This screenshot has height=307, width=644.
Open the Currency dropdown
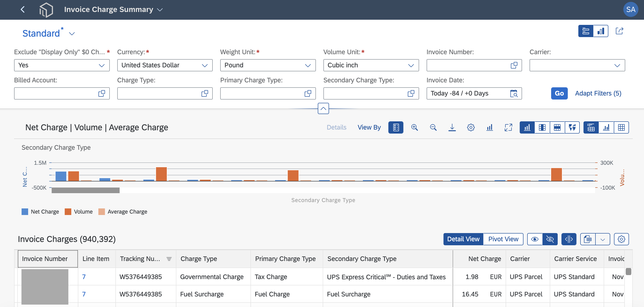coord(205,65)
